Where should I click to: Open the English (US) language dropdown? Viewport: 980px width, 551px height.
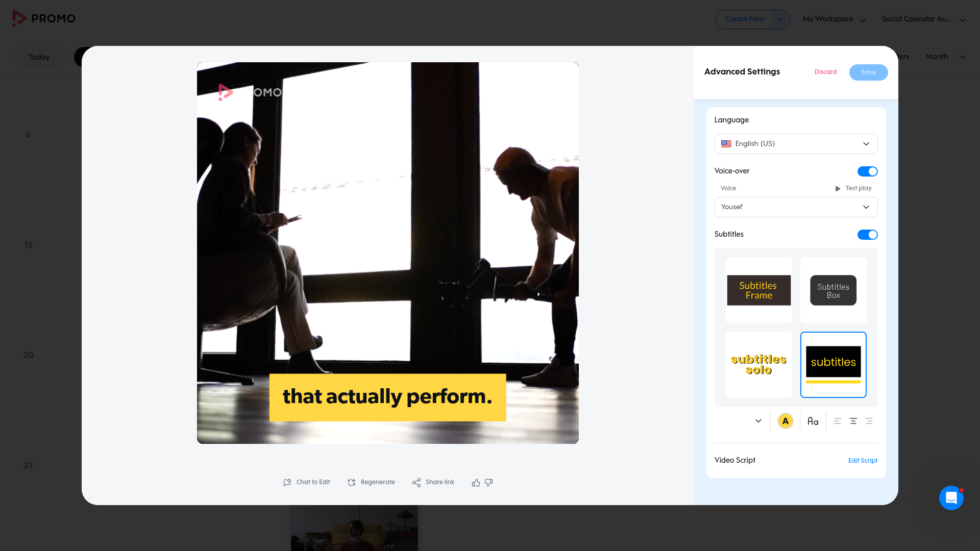(796, 144)
